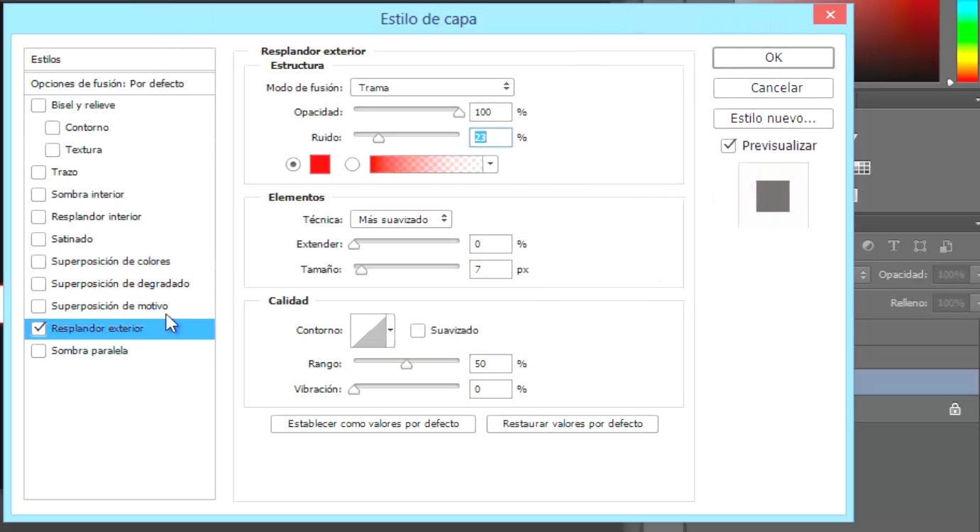Click the shape layer filter icon

tap(920, 246)
